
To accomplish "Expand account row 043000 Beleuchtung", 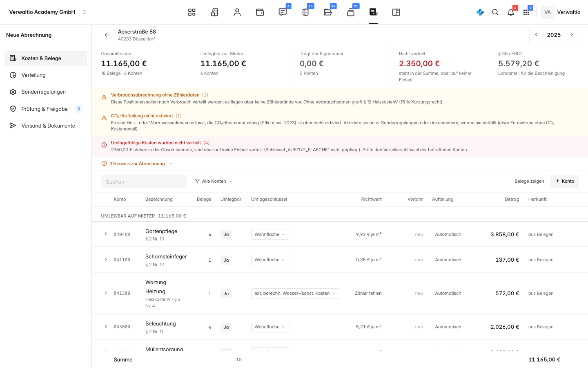I will tap(106, 327).
